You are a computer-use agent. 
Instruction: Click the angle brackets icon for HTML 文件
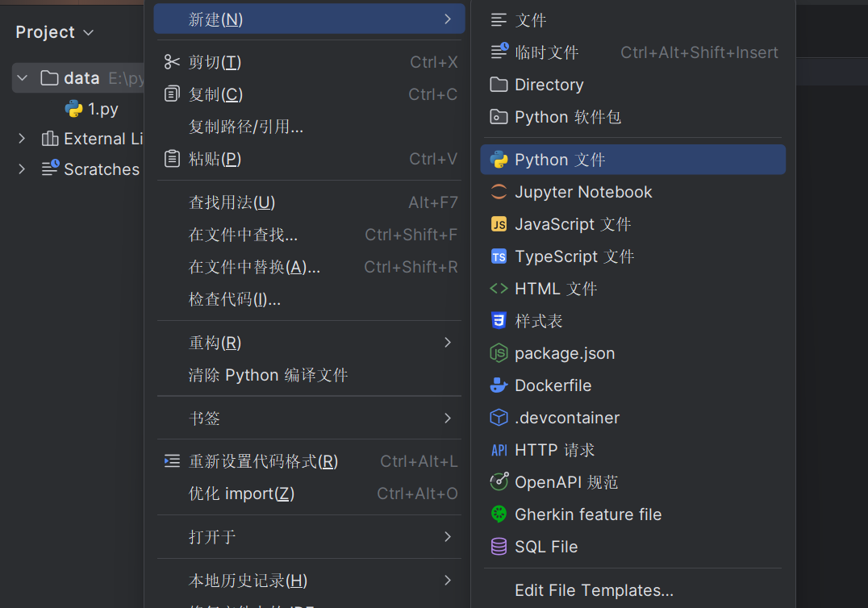(499, 288)
